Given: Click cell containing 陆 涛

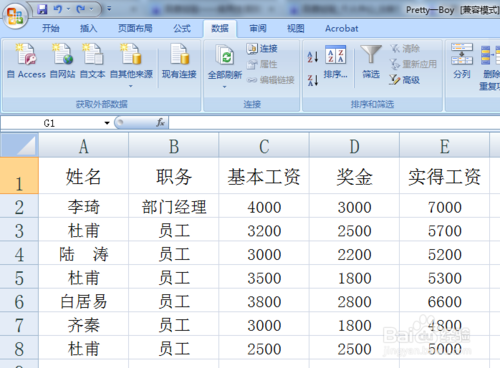Looking at the screenshot, I should [x=83, y=254].
